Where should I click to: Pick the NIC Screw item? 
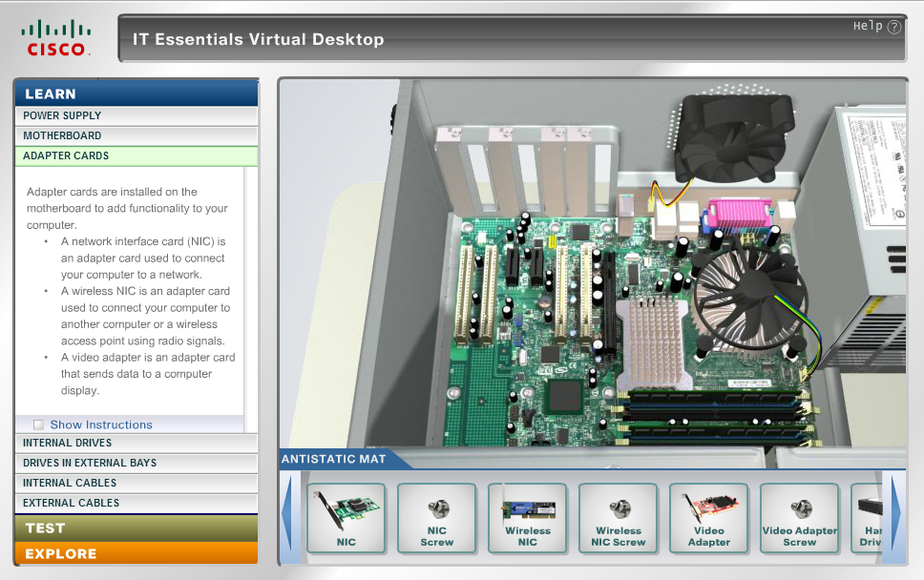click(436, 518)
